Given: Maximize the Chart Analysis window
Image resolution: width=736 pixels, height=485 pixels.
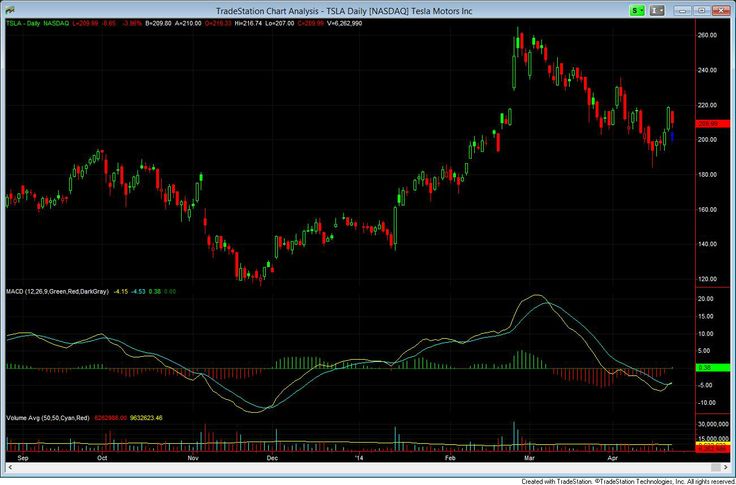Looking at the screenshot, I should click(701, 10).
